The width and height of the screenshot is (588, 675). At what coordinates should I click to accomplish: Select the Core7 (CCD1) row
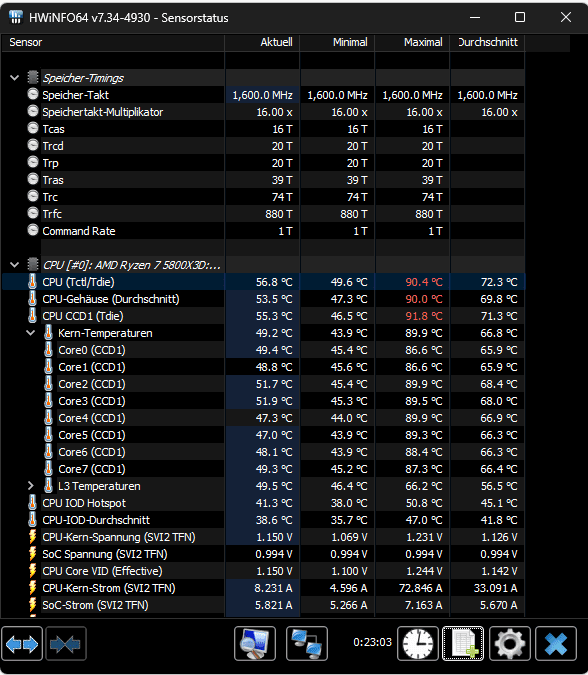263,469
